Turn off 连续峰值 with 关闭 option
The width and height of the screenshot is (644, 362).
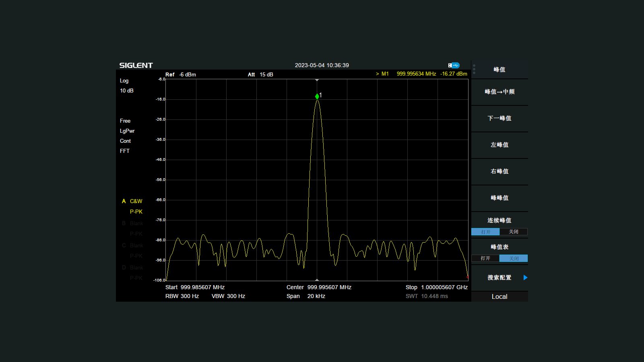point(514,232)
